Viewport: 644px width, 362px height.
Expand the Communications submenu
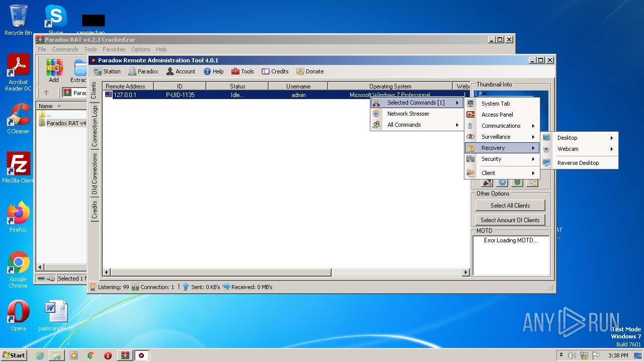502,126
